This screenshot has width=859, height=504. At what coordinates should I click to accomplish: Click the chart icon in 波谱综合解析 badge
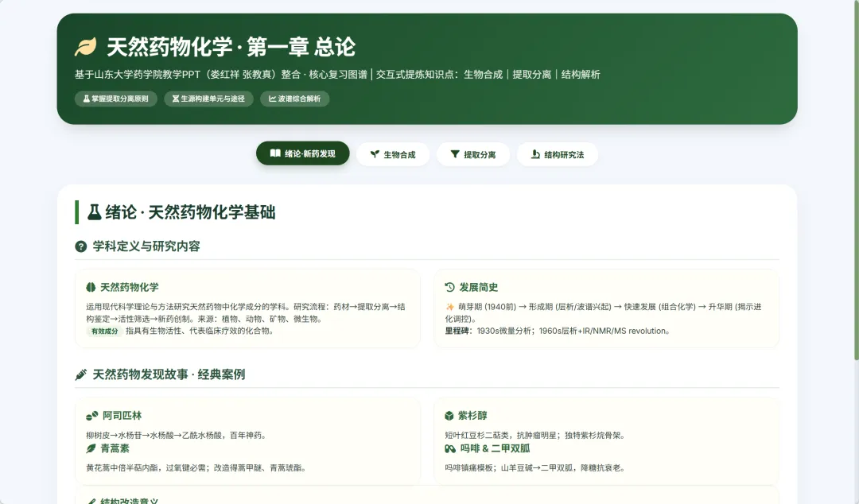coord(272,99)
